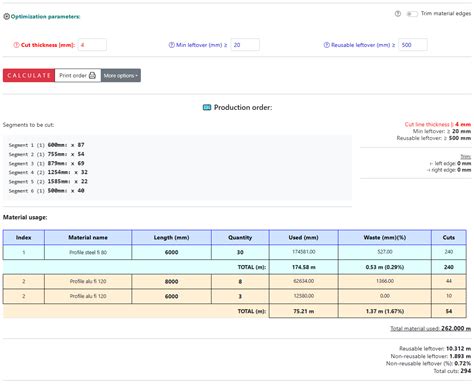Click the Profile alu fi 120 cell with length 6000
The width and height of the screenshot is (474, 385).
(88, 296)
